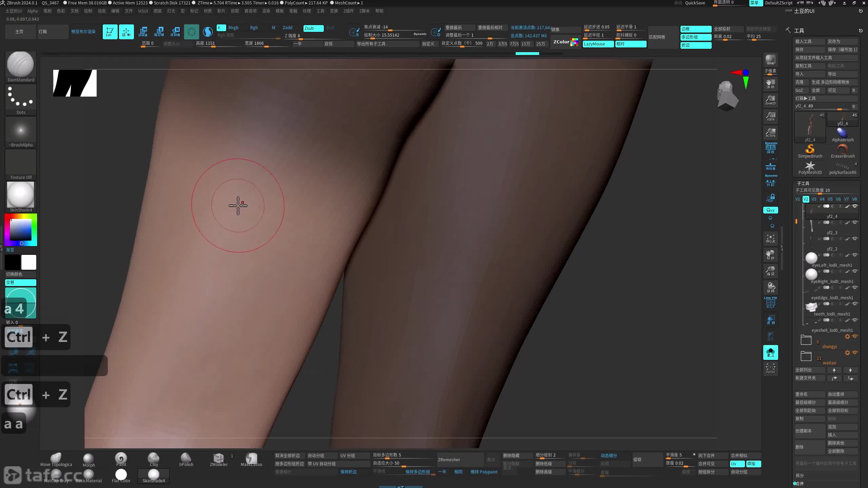Open the 渲染 render menu
The height and width of the screenshot is (488, 868).
(x=266, y=11)
